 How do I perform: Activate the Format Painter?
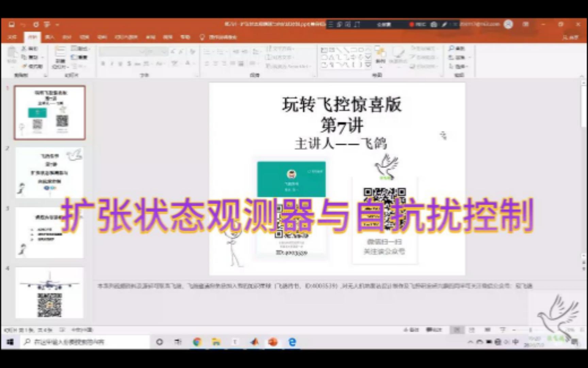pos(32,66)
